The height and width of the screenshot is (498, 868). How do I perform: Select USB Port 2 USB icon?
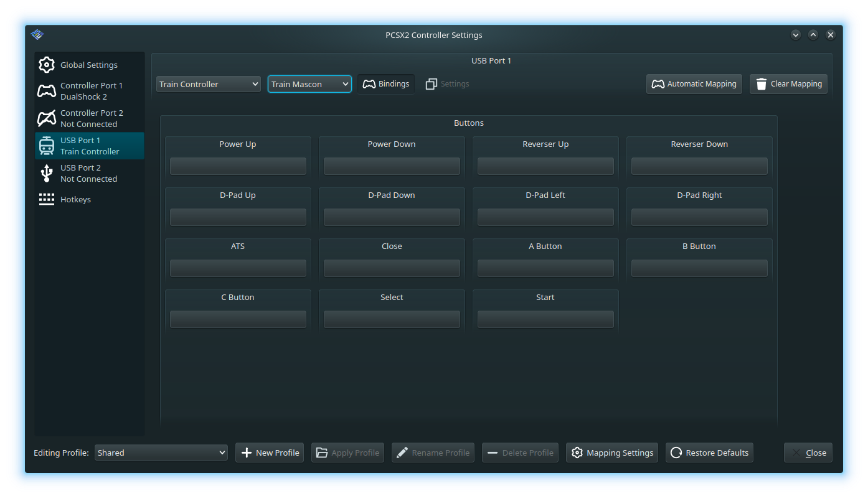(x=47, y=173)
